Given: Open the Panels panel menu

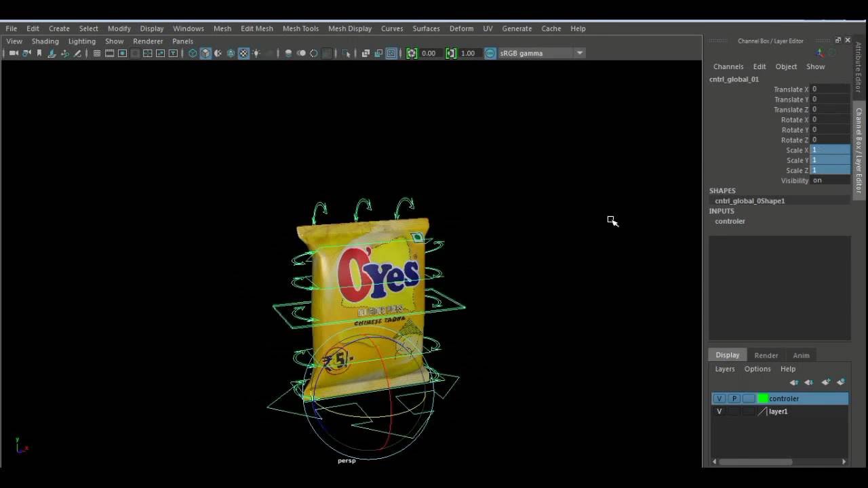Looking at the screenshot, I should tap(182, 41).
